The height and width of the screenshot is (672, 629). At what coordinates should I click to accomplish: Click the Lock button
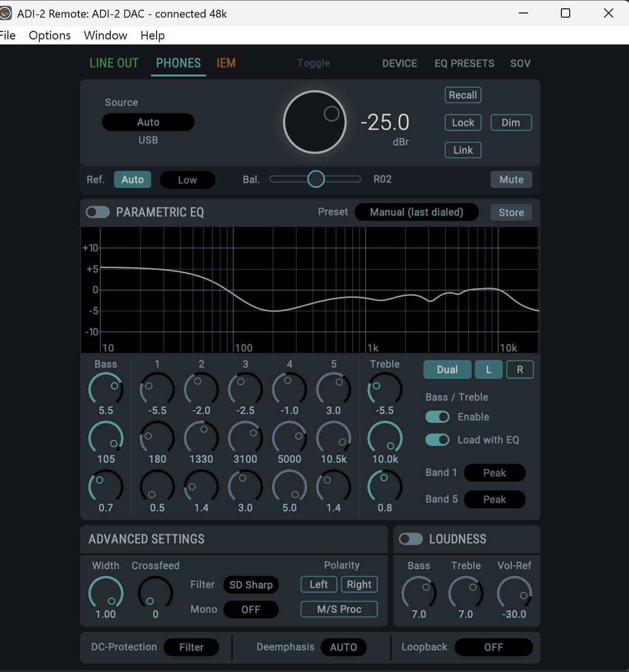463,123
